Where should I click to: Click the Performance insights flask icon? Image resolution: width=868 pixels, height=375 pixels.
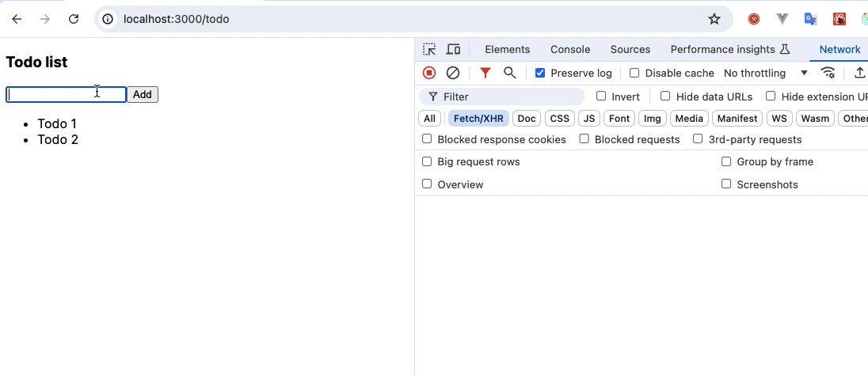pyautogui.click(x=784, y=49)
